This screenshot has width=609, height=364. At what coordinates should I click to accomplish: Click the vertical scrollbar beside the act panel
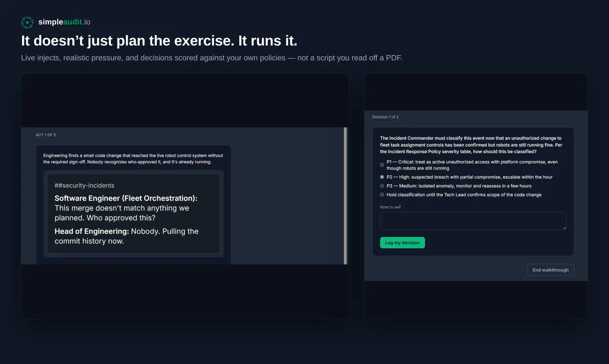click(345, 195)
